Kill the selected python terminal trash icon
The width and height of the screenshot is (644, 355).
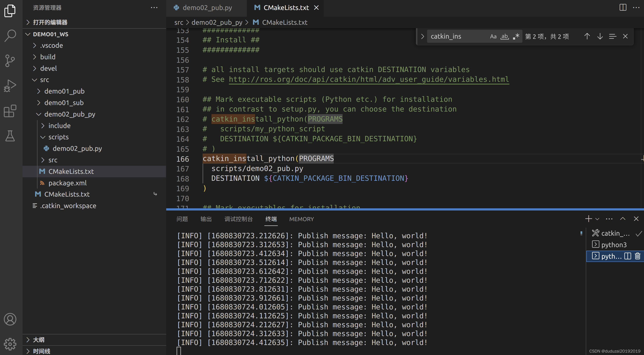coord(637,256)
